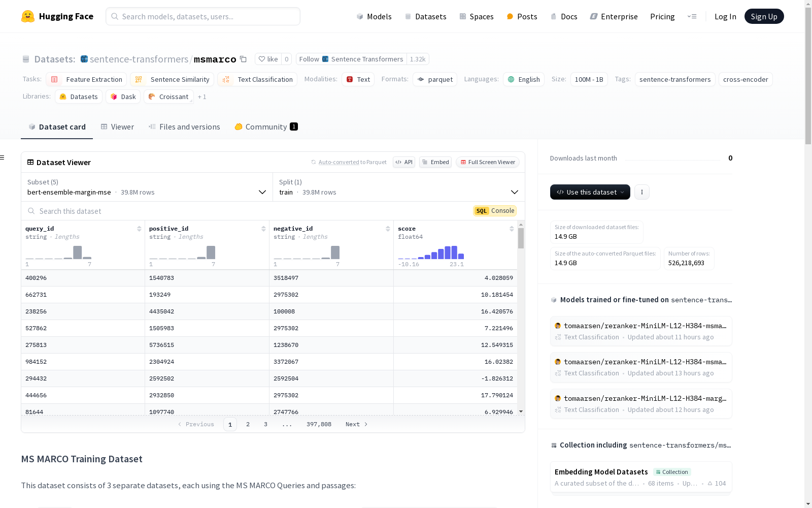This screenshot has height=508, width=812.
Task: Click the Sign Up button
Action: [764, 16]
